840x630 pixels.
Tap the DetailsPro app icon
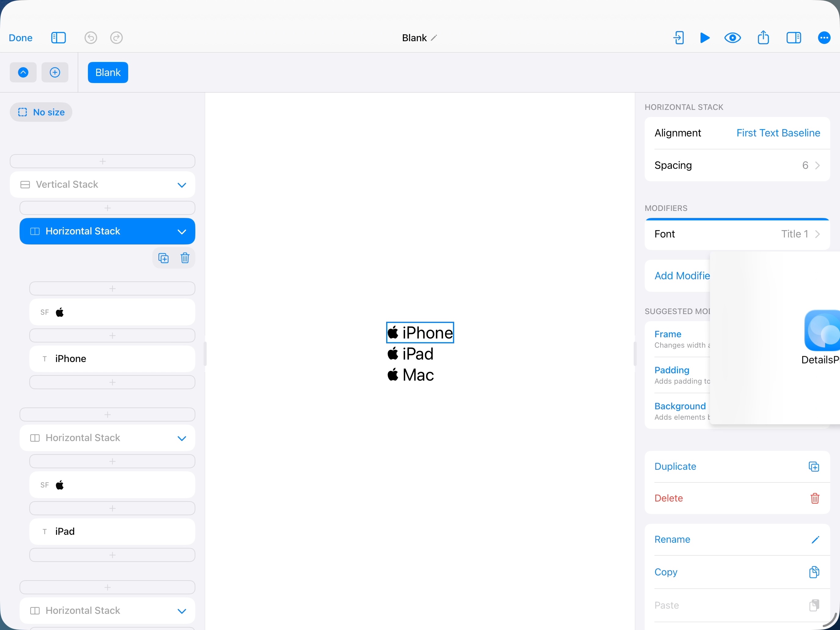tap(822, 330)
